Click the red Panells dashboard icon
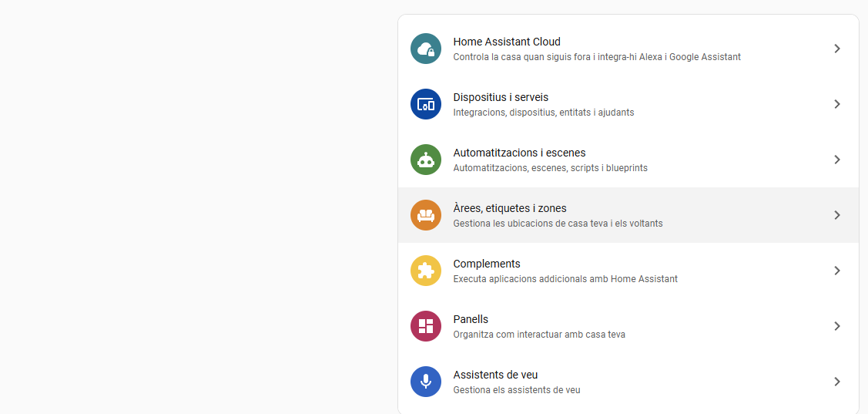 (x=426, y=326)
